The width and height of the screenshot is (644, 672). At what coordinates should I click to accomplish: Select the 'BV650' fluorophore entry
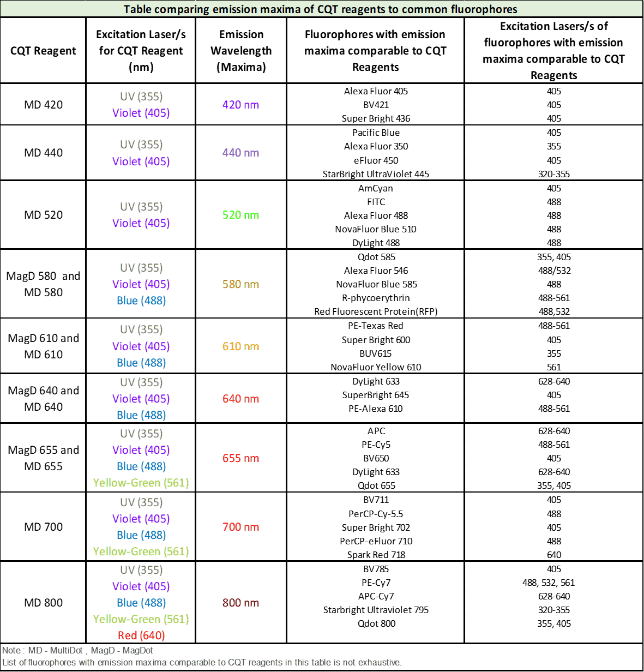point(376,458)
